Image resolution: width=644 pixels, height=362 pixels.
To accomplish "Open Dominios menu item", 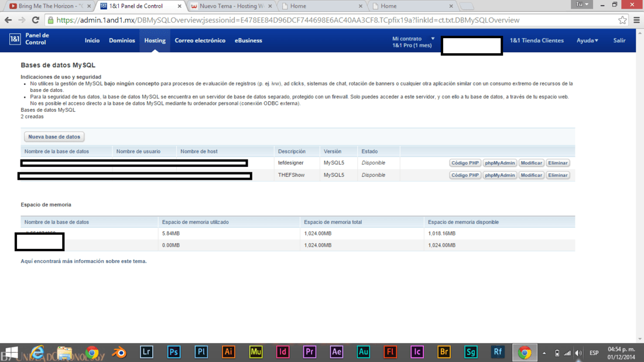I will (x=122, y=40).
